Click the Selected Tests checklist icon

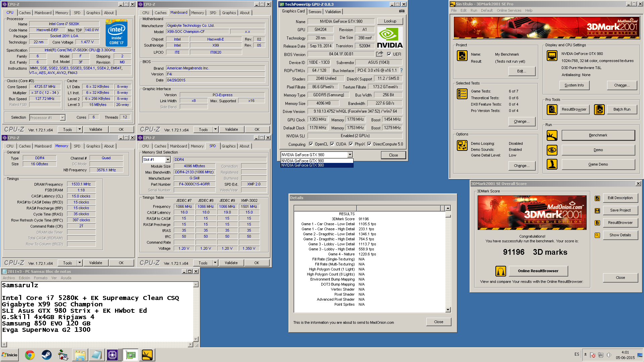462,94
